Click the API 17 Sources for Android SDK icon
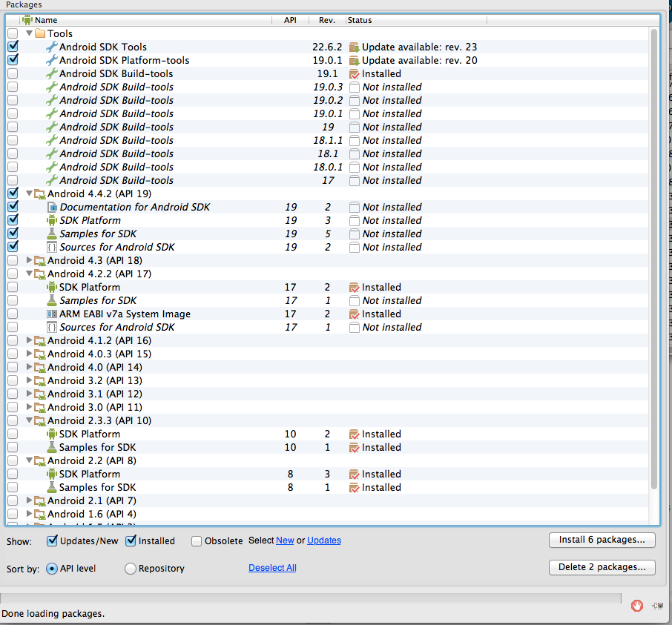Viewport: 672px width, 625px height. (51, 327)
